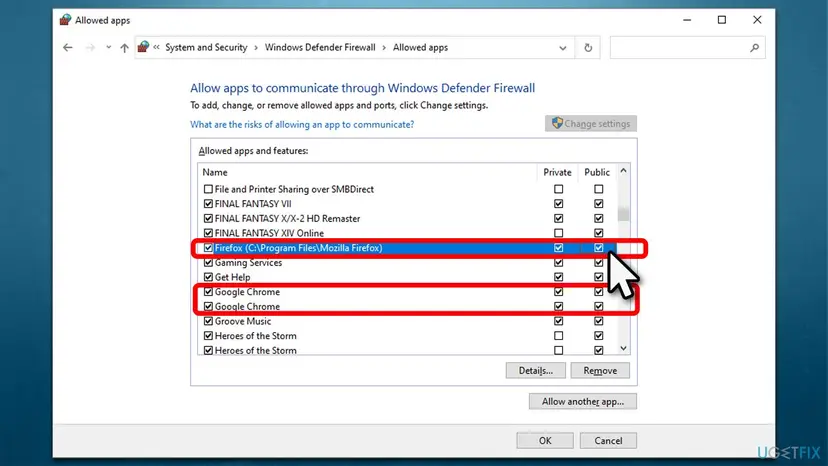Maximize the Allowed apps window
Screen dimensions: 828x466
click(722, 20)
